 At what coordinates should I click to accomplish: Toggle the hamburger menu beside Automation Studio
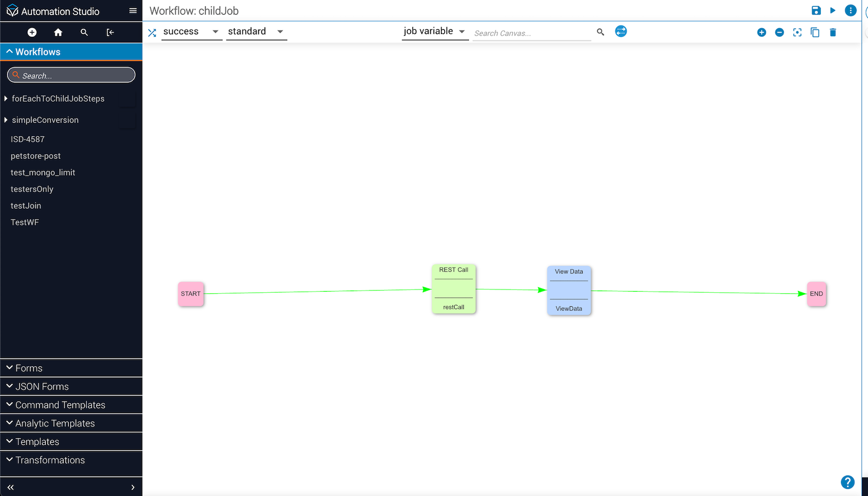coord(133,11)
